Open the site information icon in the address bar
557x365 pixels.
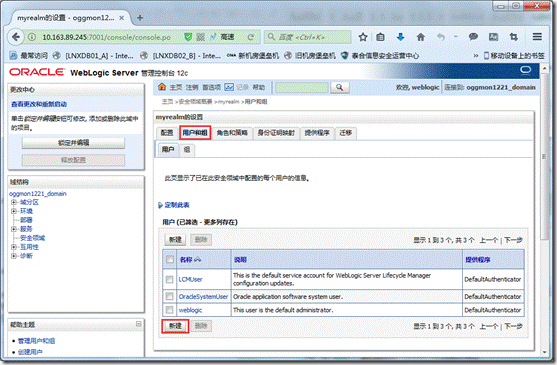32,37
